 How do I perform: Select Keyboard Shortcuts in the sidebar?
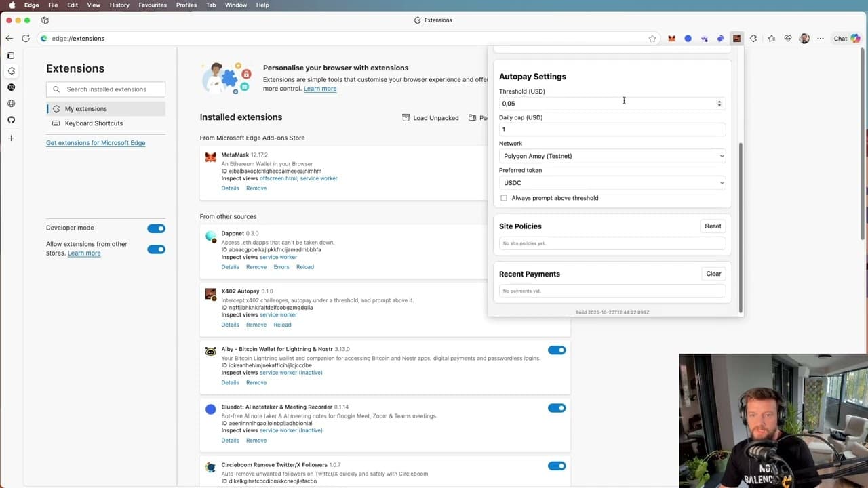pos(94,123)
